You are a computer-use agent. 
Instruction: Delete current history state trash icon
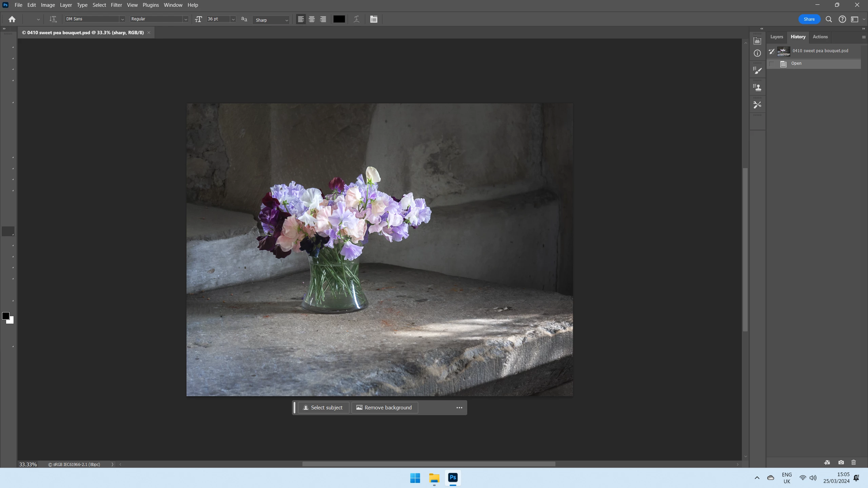coord(854,462)
